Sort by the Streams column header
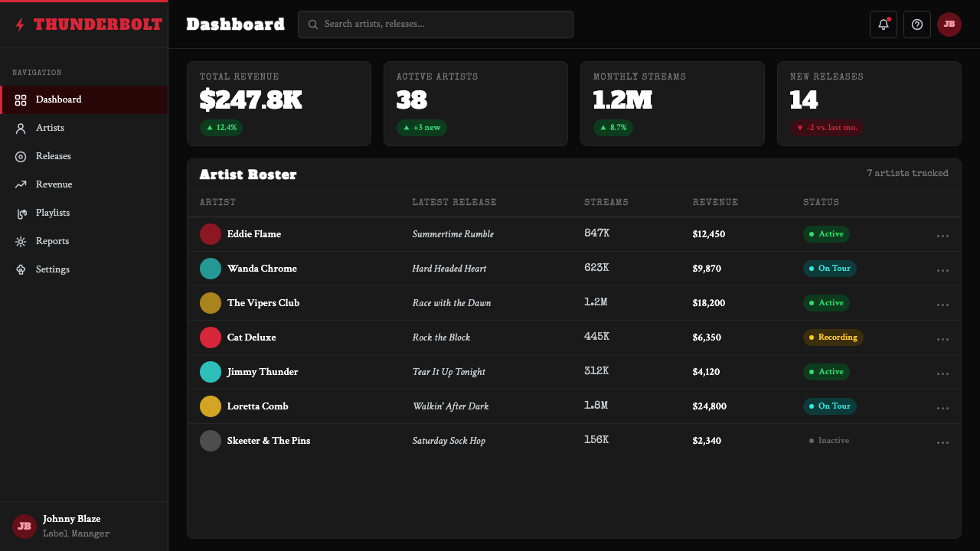The image size is (980, 551). [606, 203]
